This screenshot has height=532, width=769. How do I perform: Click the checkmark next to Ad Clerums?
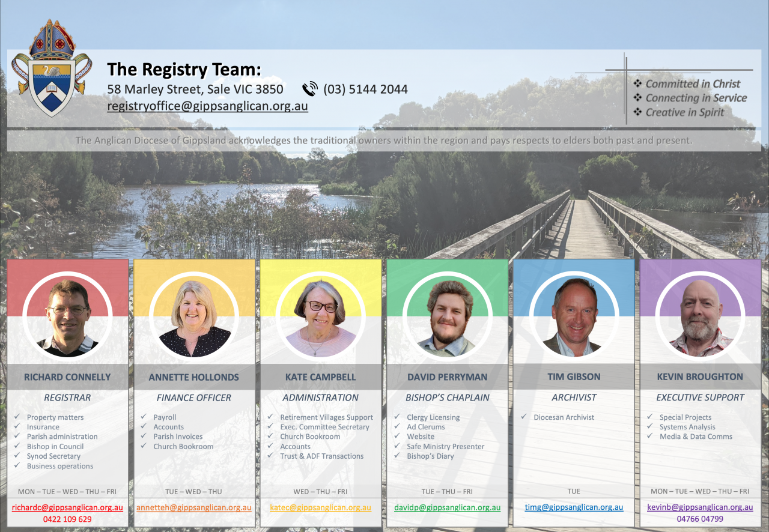point(397,426)
